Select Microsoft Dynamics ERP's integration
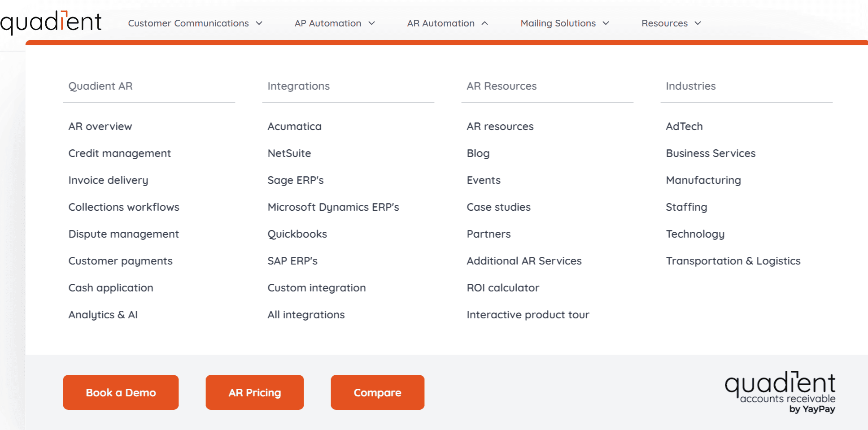 (x=333, y=207)
